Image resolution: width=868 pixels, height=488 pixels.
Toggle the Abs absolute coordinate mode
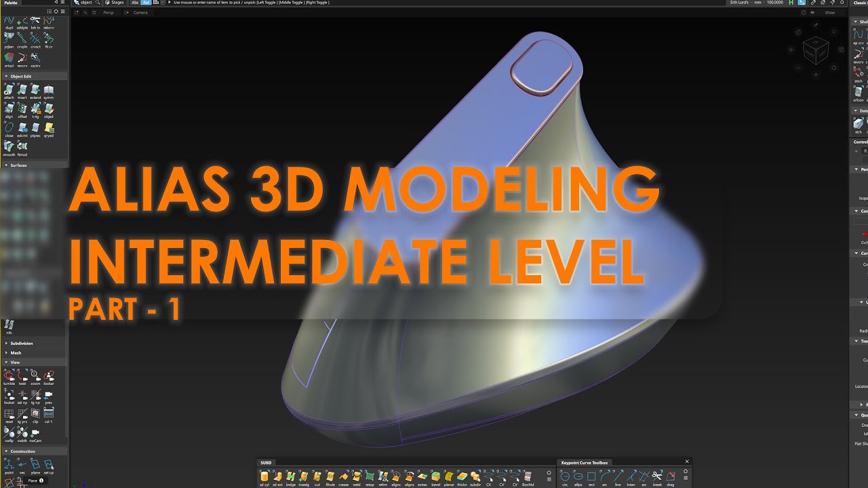[135, 3]
